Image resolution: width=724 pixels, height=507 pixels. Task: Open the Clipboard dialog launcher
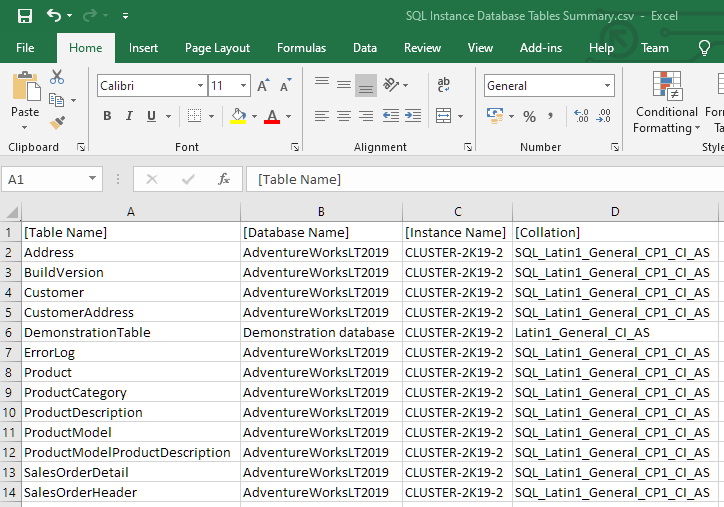tap(81, 147)
